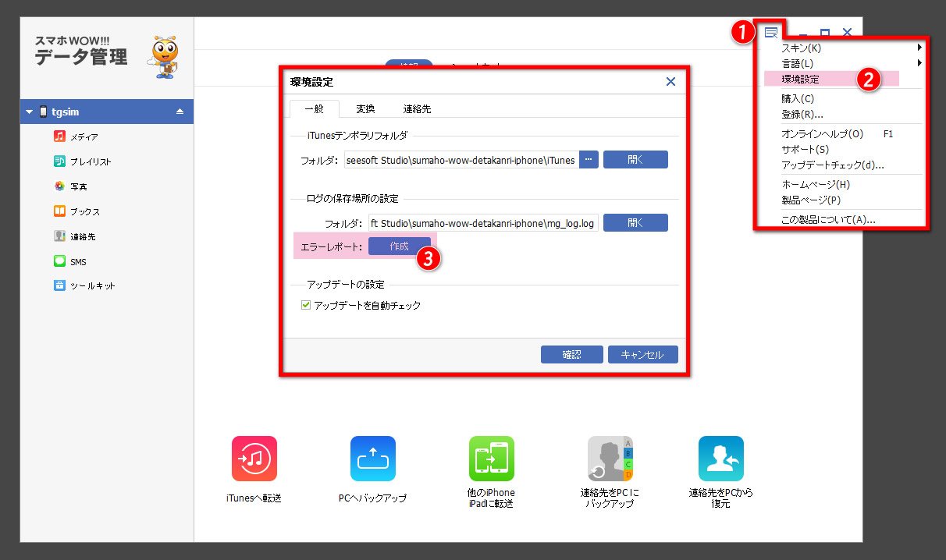
Task: Open 写真 in the sidebar
Action: click(78, 186)
